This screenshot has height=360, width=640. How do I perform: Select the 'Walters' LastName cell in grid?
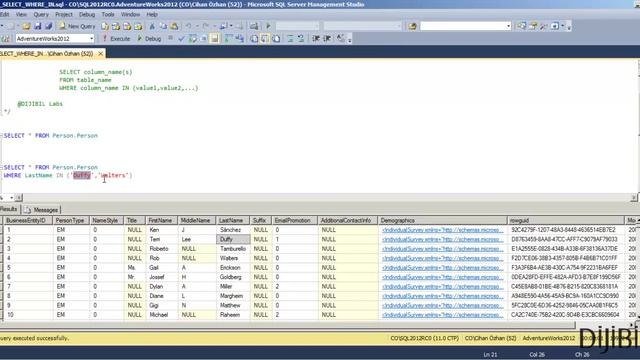pos(233,258)
